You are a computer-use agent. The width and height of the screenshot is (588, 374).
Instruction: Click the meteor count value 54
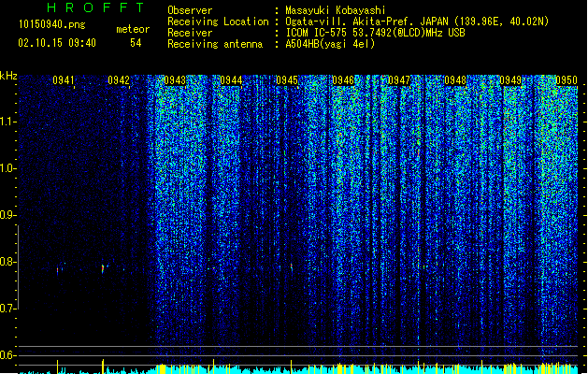pyautogui.click(x=136, y=43)
